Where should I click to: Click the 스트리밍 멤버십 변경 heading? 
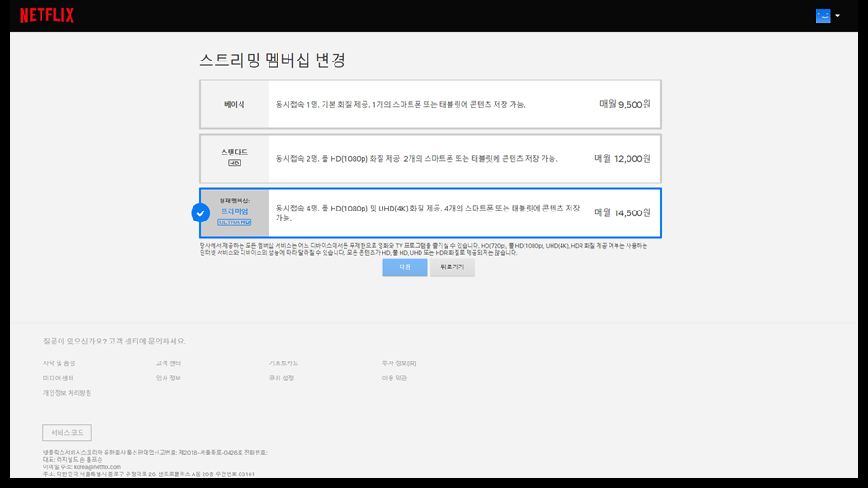click(272, 60)
